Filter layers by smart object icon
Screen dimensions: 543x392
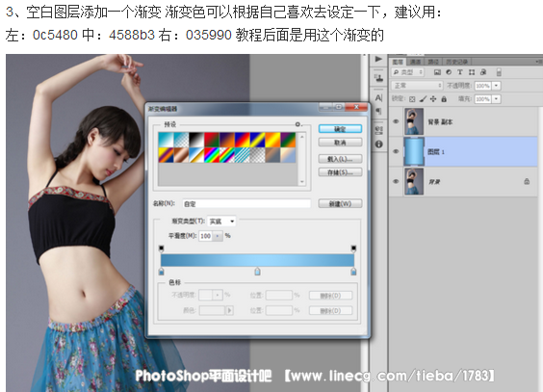(483, 72)
